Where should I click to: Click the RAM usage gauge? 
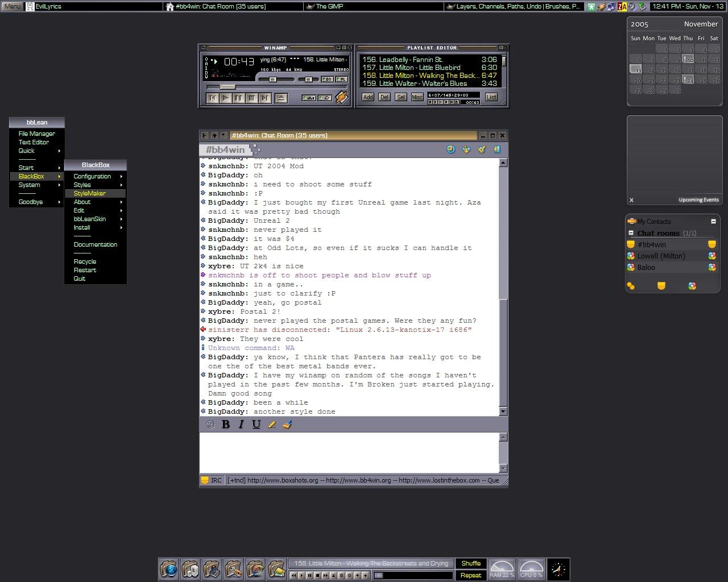click(x=502, y=569)
